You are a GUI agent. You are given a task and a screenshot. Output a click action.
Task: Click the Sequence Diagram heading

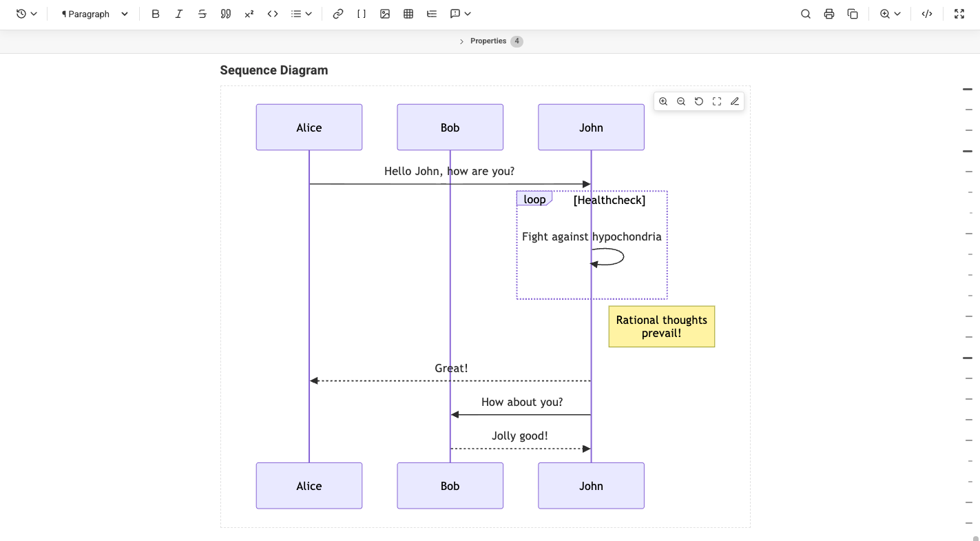click(274, 70)
